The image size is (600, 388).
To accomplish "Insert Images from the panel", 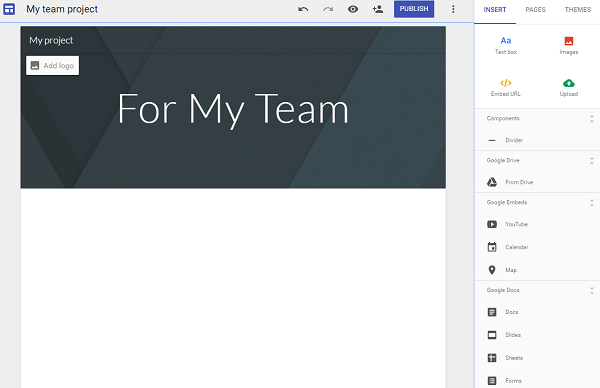I will point(569,46).
